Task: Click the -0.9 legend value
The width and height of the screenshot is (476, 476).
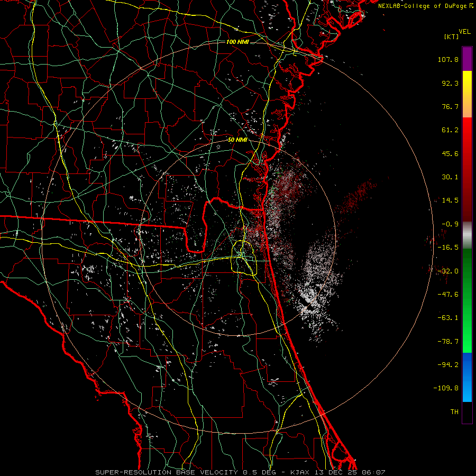Action: pyautogui.click(x=450, y=224)
